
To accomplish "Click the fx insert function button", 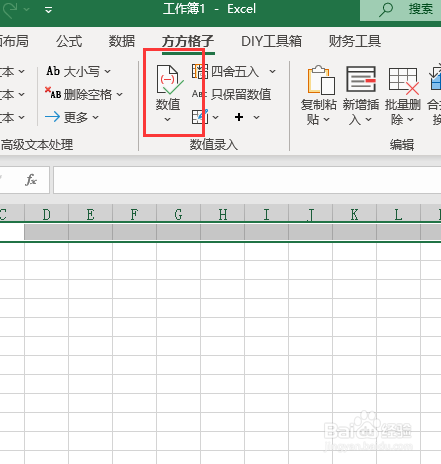I will click(31, 180).
